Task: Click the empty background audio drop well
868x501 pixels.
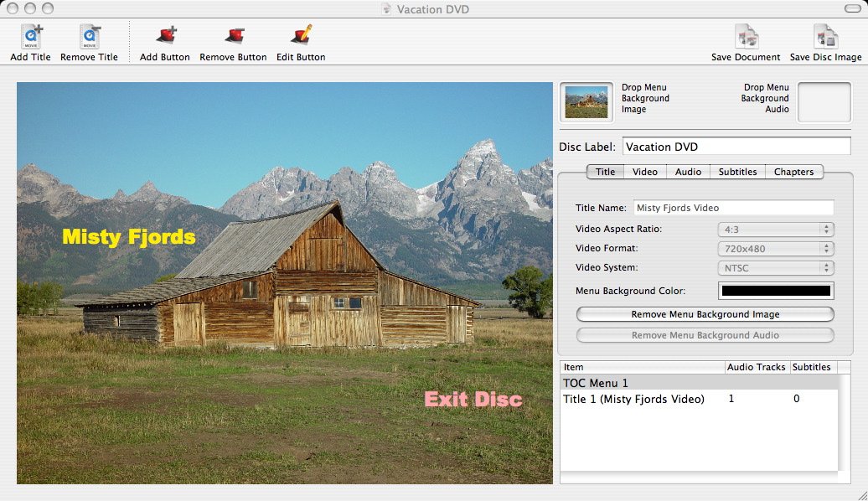Action: click(x=824, y=102)
